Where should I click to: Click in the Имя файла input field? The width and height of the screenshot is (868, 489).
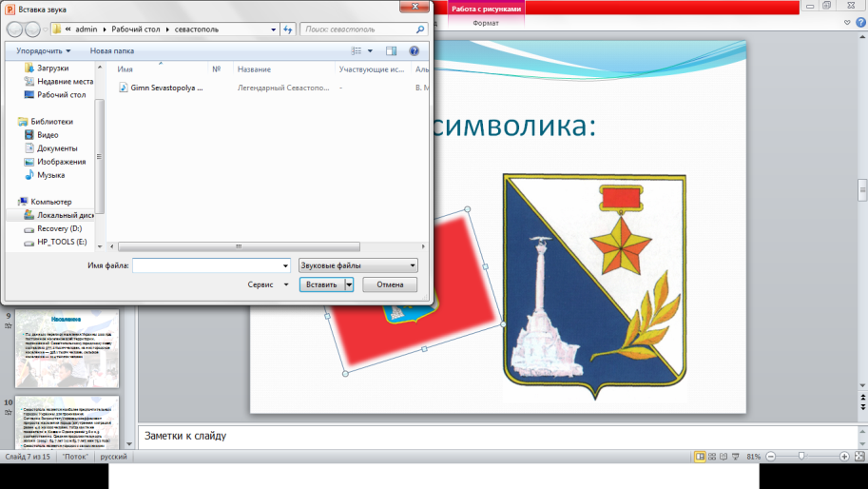[207, 265]
